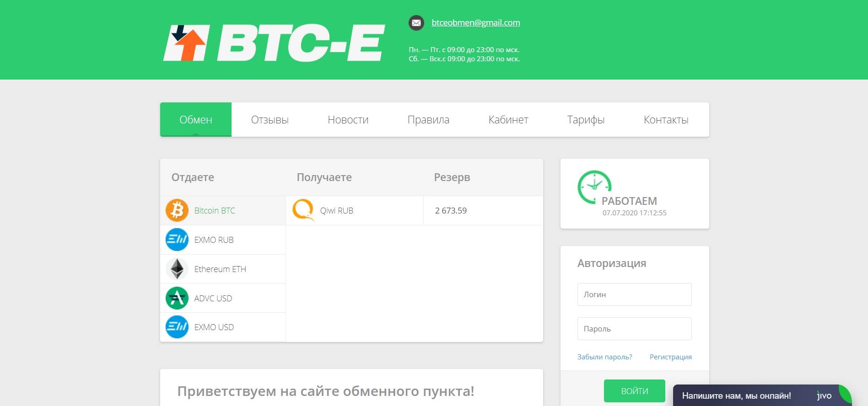Focus the Пароль input field
Viewport: 868px width, 406px height.
(635, 329)
